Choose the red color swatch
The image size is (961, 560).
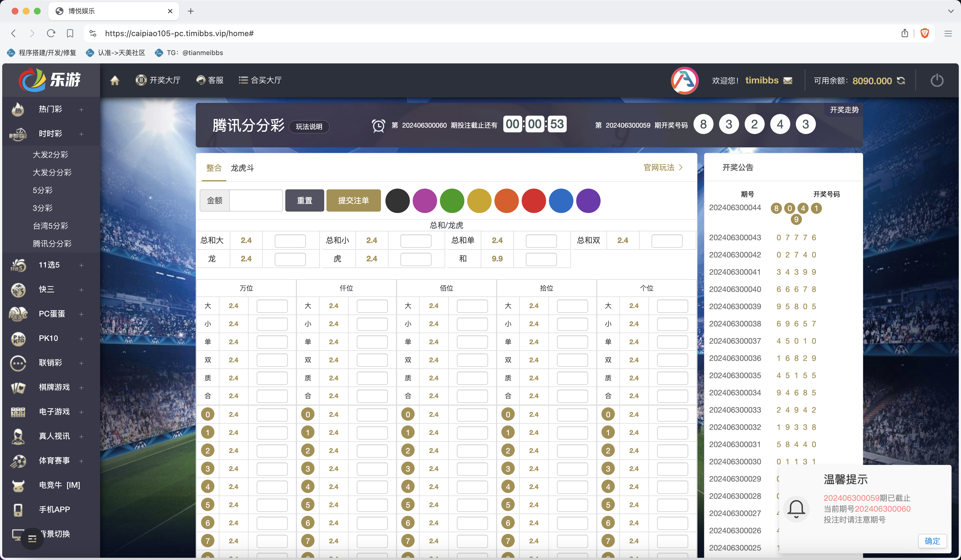point(534,200)
